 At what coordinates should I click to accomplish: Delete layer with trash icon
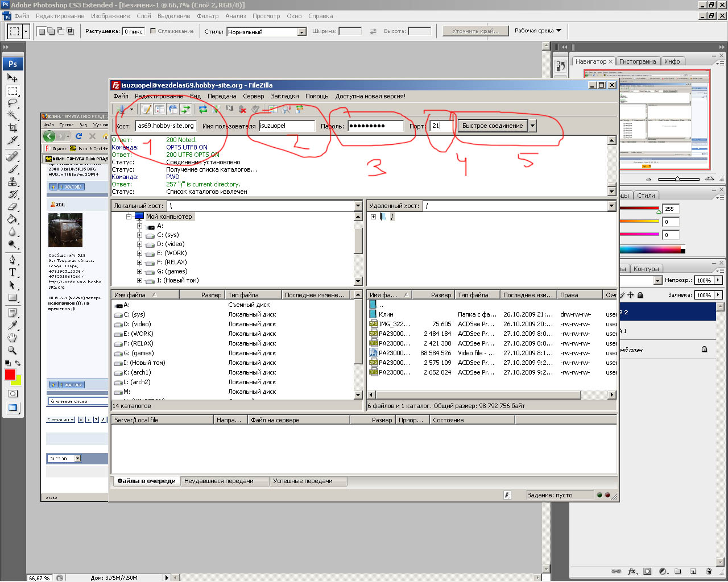pyautogui.click(x=709, y=571)
